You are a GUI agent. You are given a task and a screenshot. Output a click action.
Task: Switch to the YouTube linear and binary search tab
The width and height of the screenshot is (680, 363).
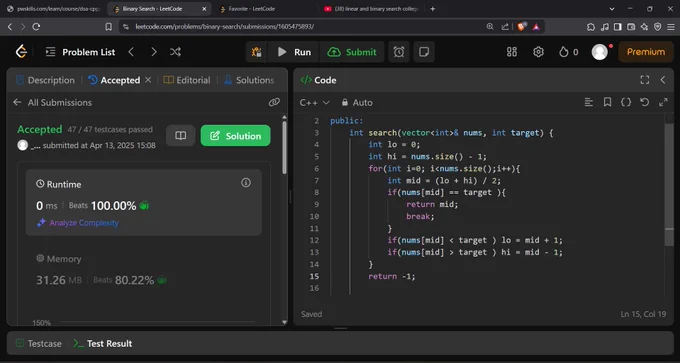372,9
